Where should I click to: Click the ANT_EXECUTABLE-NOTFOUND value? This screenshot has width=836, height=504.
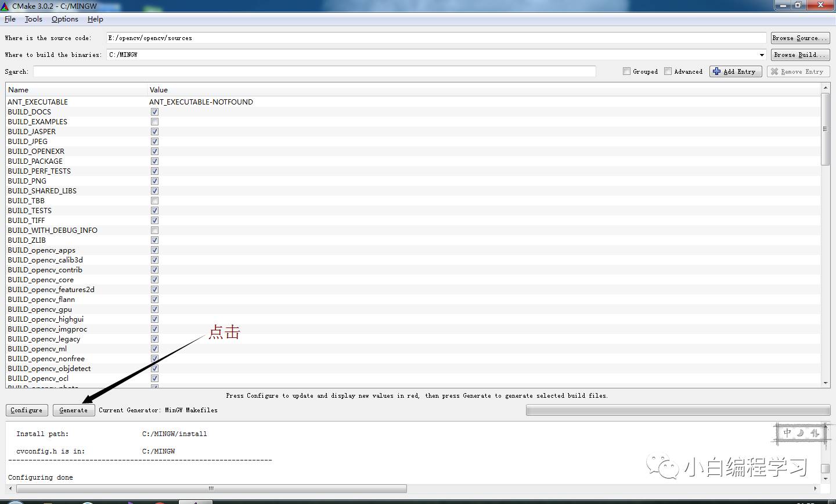[201, 102]
